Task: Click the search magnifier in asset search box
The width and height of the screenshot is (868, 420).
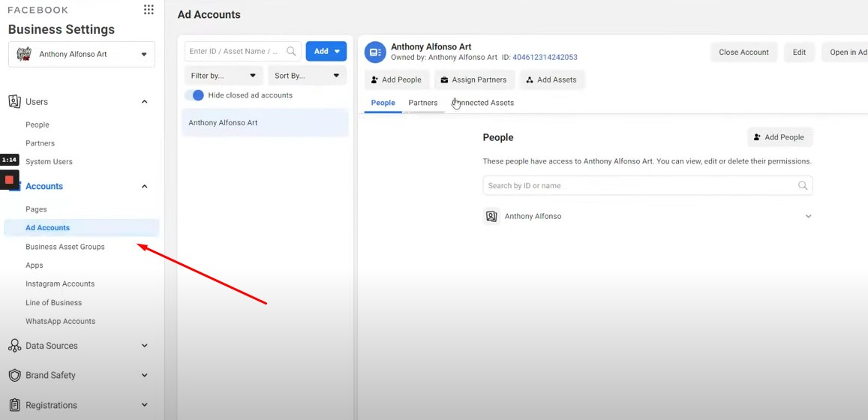Action: click(x=291, y=51)
